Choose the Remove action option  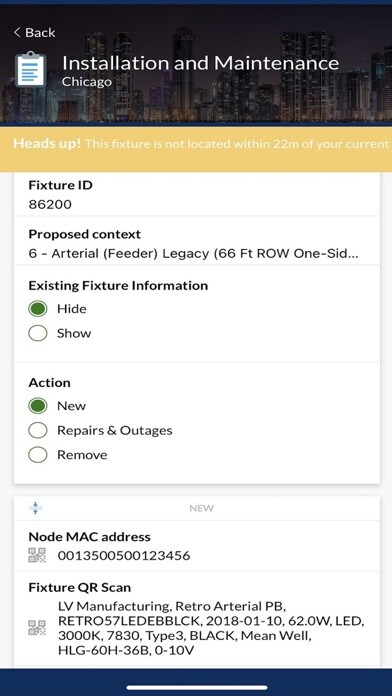38,455
